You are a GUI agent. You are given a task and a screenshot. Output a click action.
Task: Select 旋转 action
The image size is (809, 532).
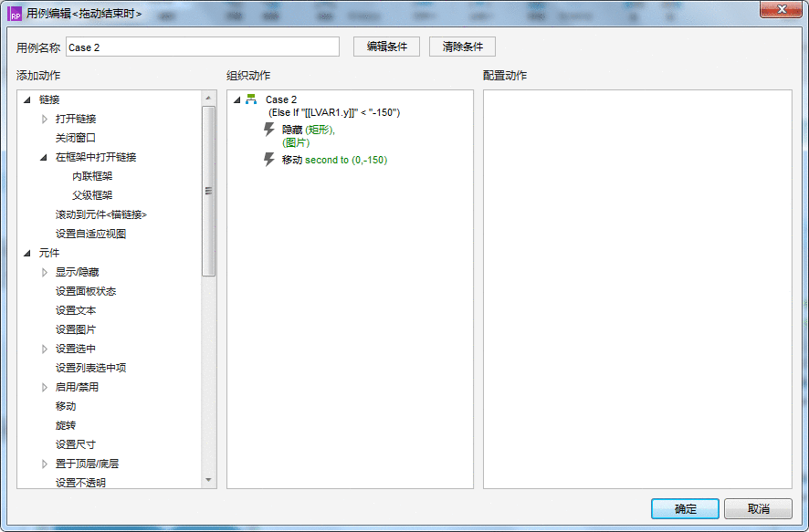66,425
